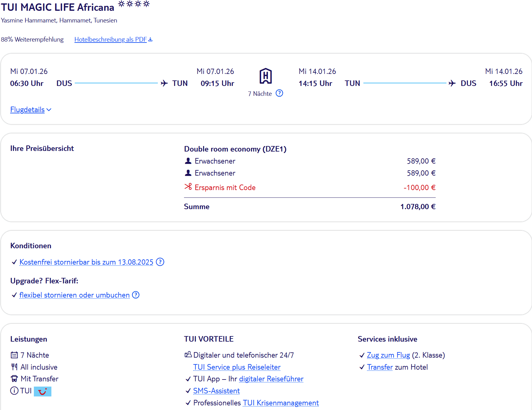Viewport: 532px width, 410px height.
Task: Click the outbound flight airplane icon to TUN
Action: pos(164,83)
